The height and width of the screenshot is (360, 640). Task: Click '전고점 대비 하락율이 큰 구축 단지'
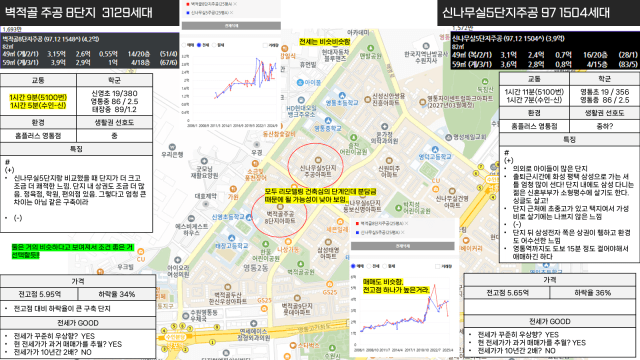tap(62, 309)
